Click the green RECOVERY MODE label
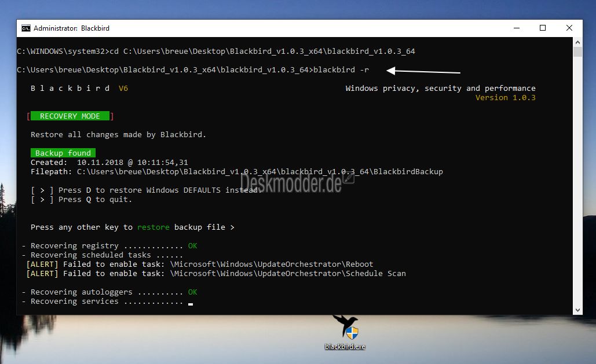 coord(70,116)
